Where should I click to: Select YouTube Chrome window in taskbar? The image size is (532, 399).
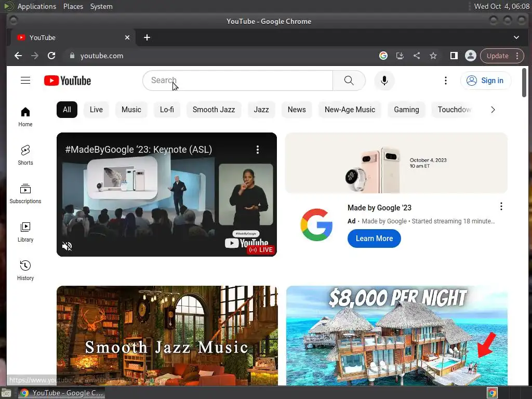[x=61, y=393]
